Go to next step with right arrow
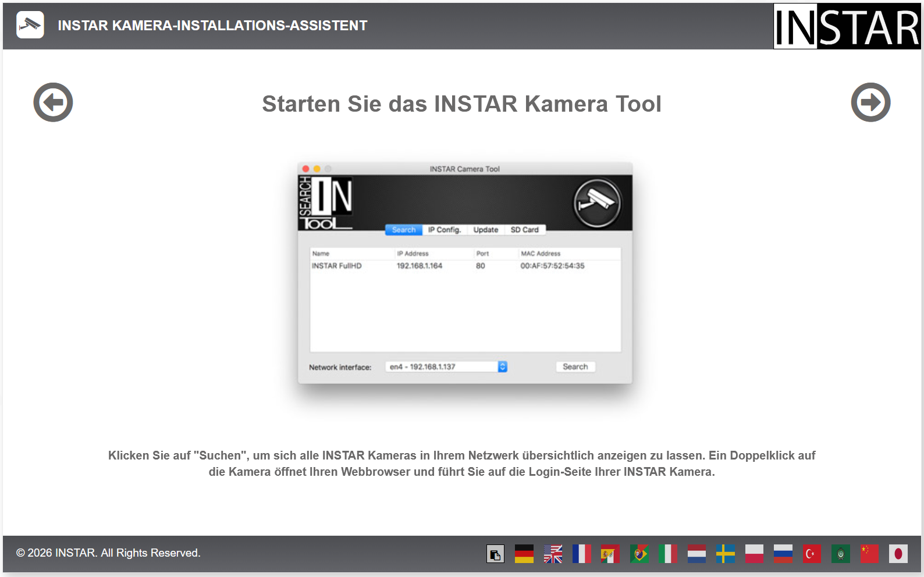924x577 pixels. point(870,102)
